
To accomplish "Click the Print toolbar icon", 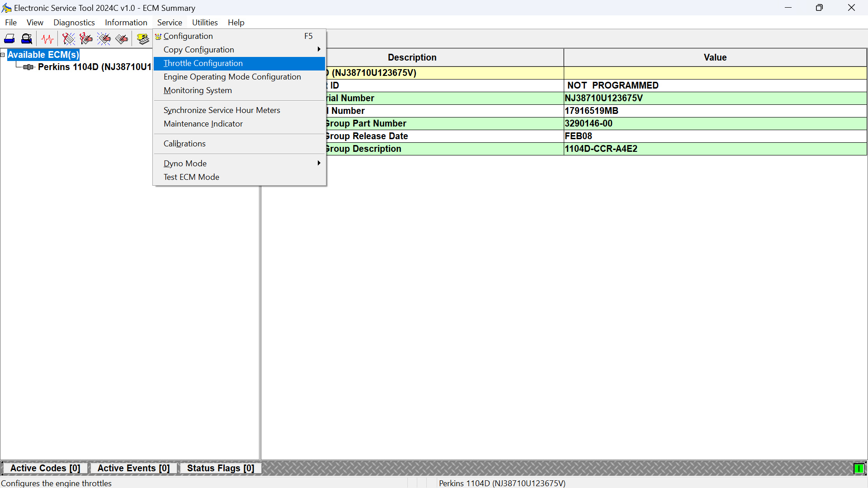I will [x=9, y=39].
